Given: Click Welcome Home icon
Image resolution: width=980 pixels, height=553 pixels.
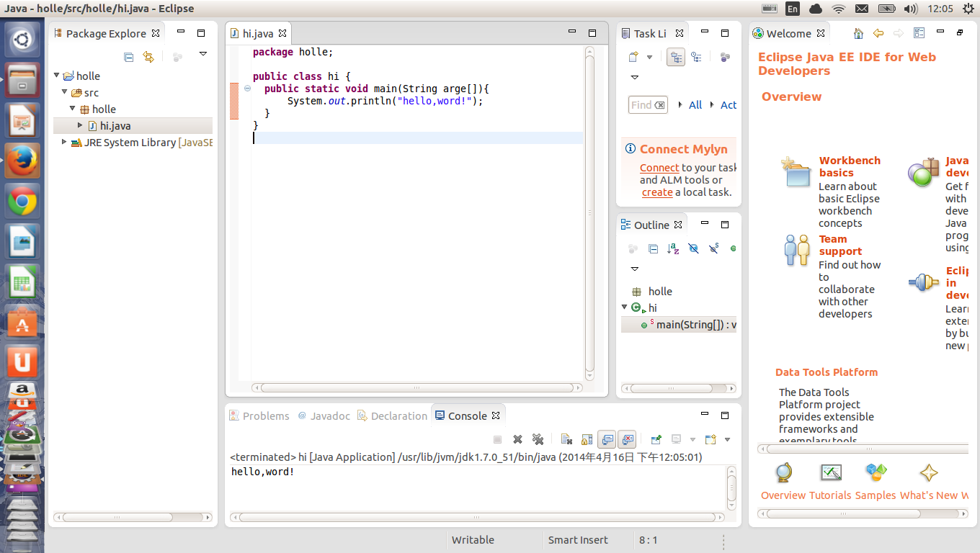Looking at the screenshot, I should tap(857, 33).
